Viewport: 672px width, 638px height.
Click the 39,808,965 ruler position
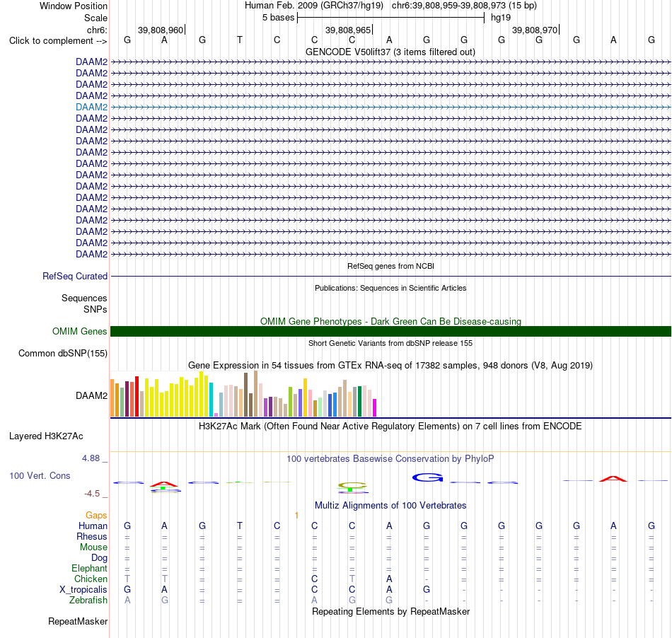point(348,30)
